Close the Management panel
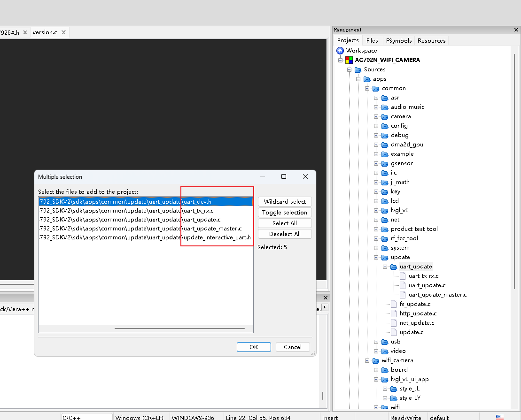 tap(516, 30)
